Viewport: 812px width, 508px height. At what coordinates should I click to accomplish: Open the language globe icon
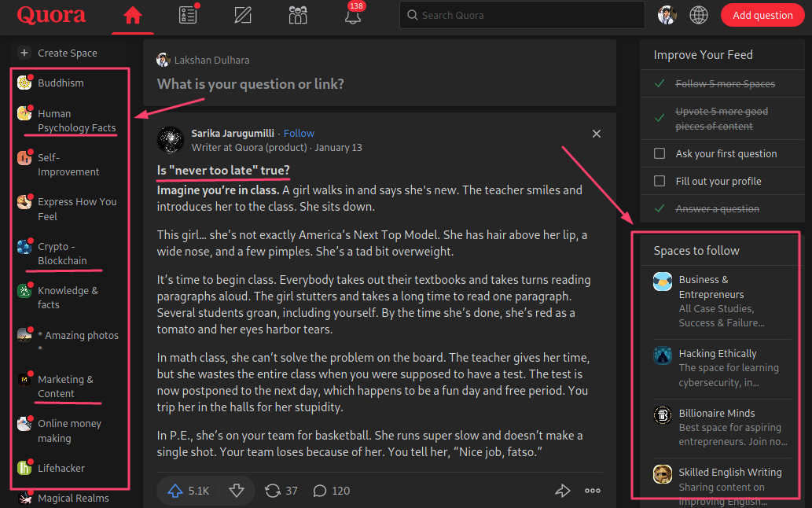point(699,15)
